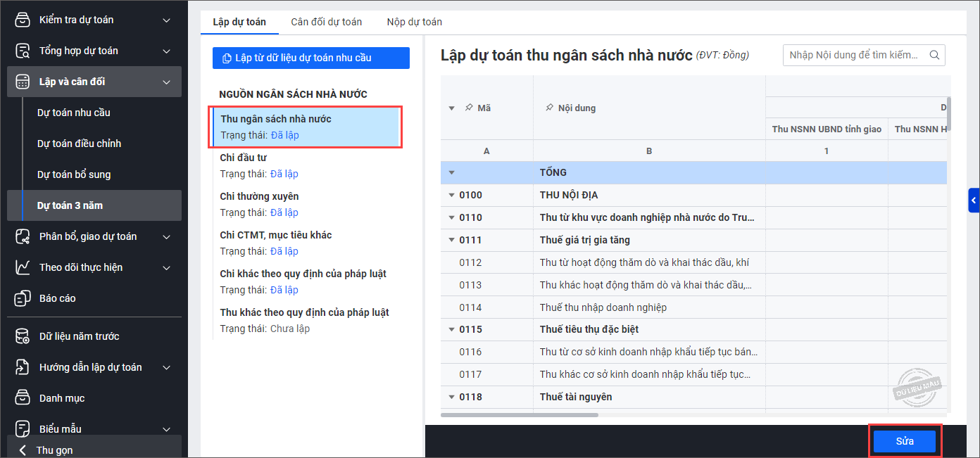Collapse the Lập và cân đối menu

tap(166, 82)
